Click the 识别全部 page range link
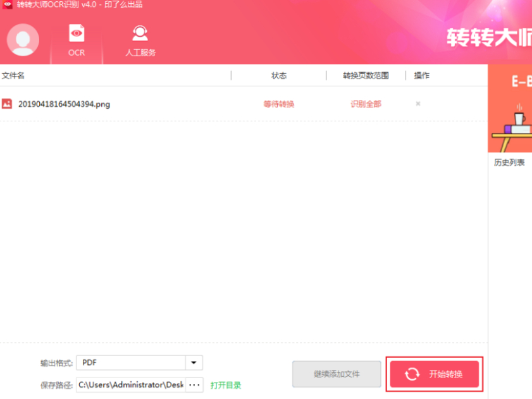This screenshot has height=399, width=532. [366, 104]
